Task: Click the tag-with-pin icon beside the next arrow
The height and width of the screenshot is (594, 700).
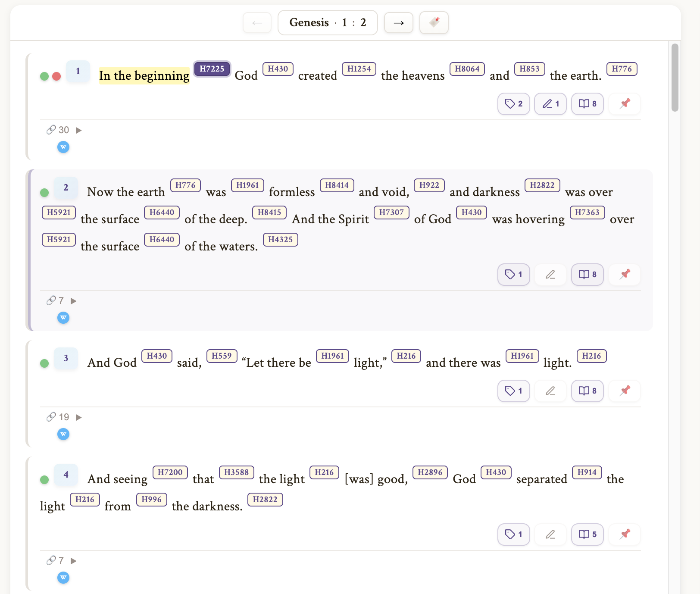Action: click(x=434, y=22)
